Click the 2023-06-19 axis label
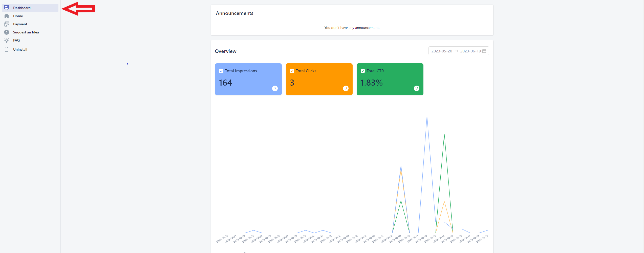 coord(482,239)
